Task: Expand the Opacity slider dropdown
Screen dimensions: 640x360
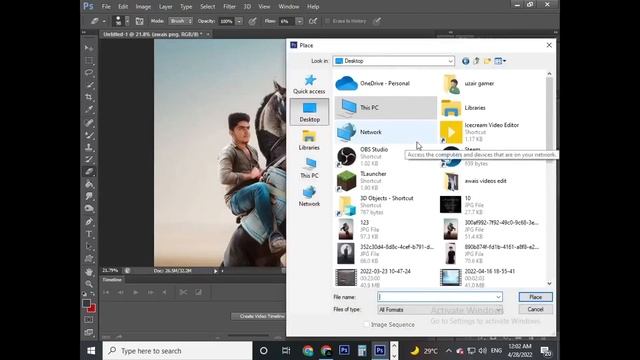Action: pyautogui.click(x=239, y=21)
